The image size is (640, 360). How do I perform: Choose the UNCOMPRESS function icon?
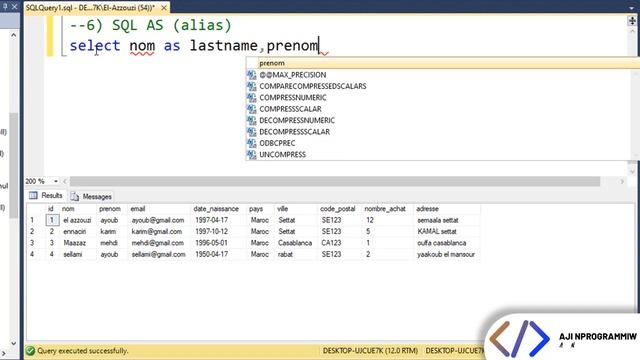251,155
